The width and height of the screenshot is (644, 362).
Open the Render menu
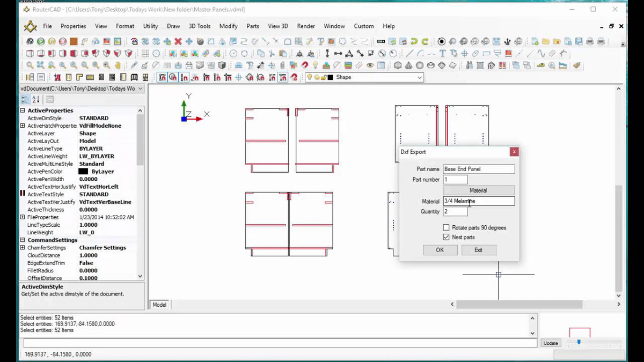[306, 26]
